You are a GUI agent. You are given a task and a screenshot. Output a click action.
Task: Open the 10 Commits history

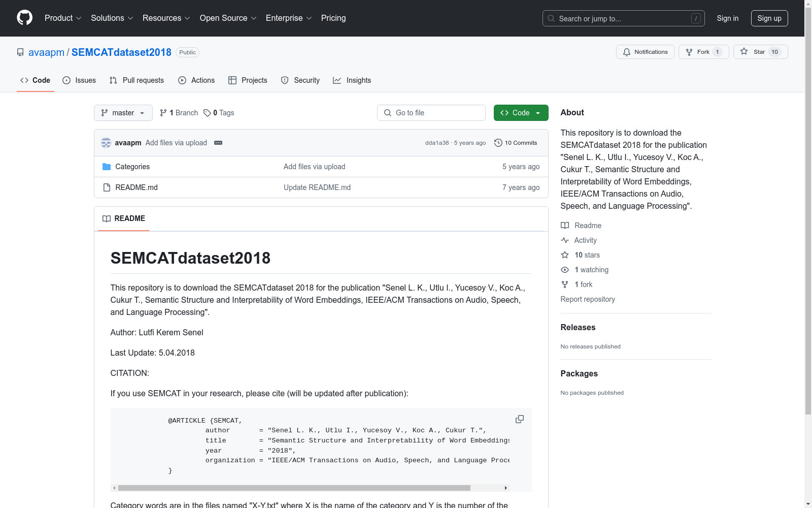pos(516,143)
